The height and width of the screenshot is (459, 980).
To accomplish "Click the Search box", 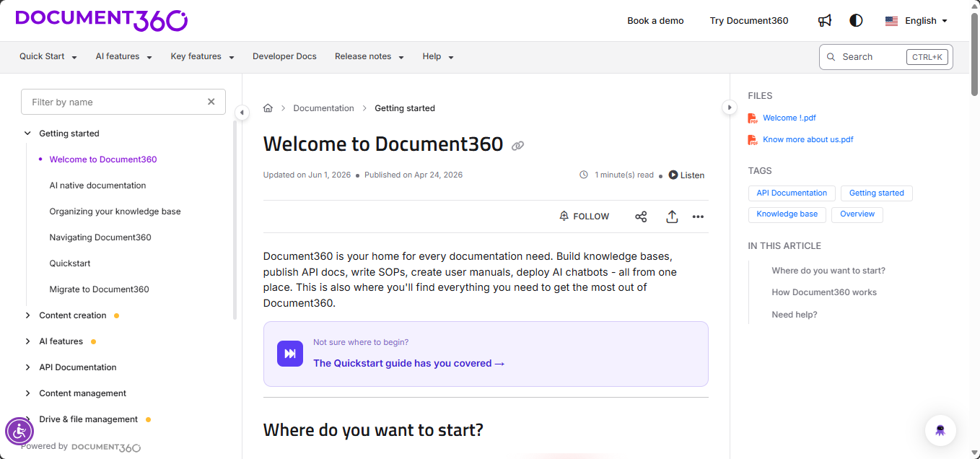I will 885,57.
